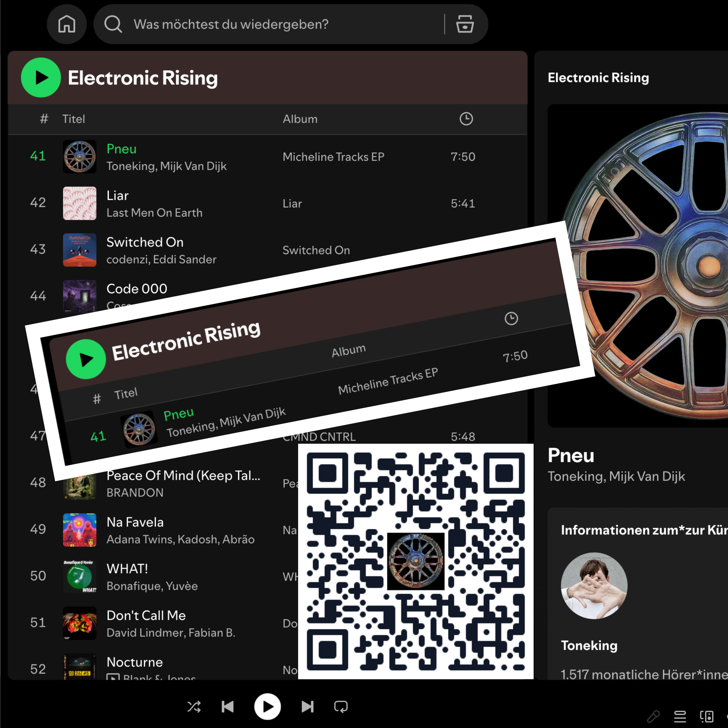
Task: Click 'Pneu' title in now-playing panel
Action: point(570,455)
